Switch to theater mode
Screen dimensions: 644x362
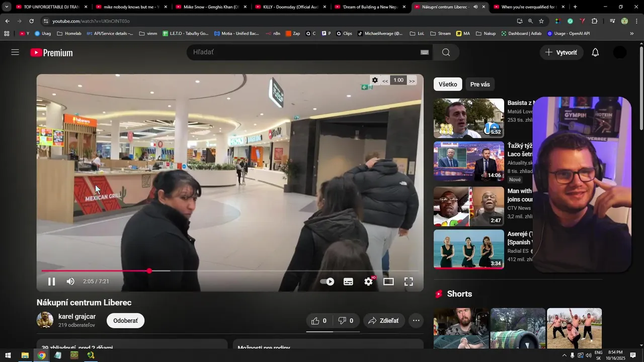(x=388, y=282)
